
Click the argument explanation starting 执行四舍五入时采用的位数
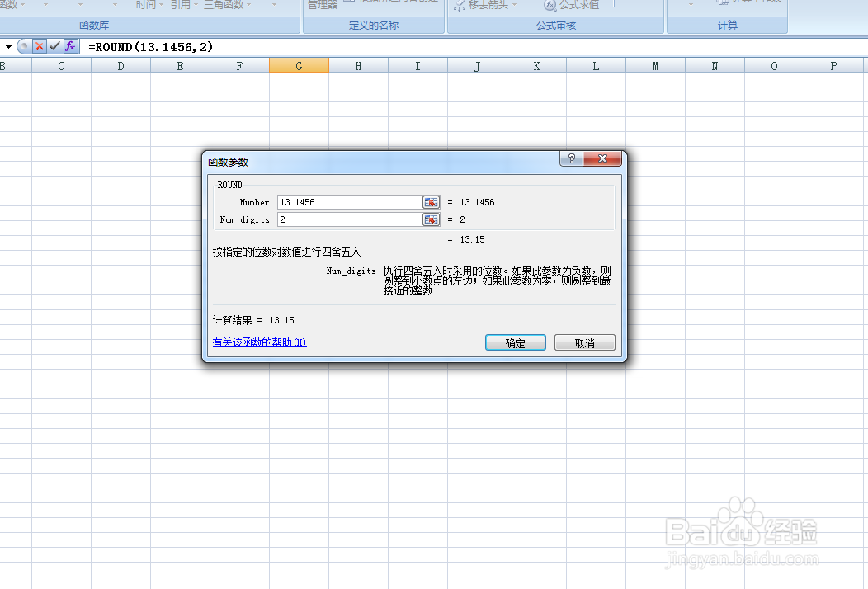(497, 280)
